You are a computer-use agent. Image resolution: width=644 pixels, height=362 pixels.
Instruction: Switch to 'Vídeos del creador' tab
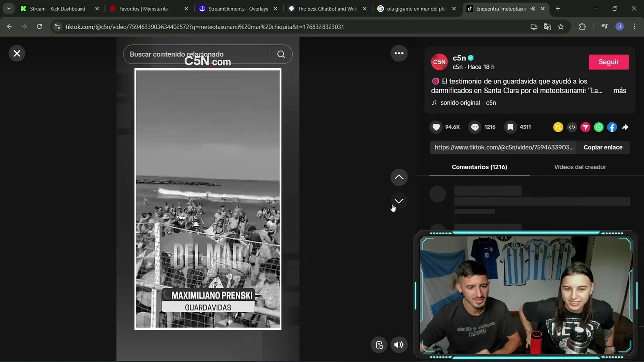tap(580, 167)
